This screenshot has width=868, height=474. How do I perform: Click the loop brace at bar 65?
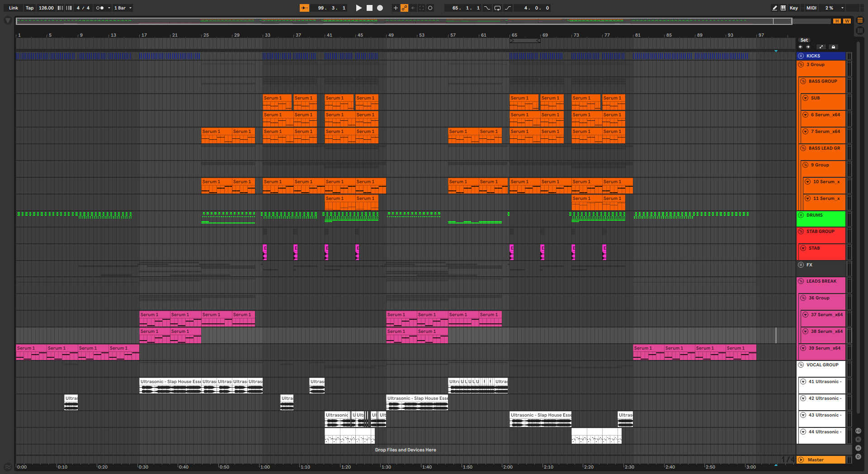click(x=525, y=41)
